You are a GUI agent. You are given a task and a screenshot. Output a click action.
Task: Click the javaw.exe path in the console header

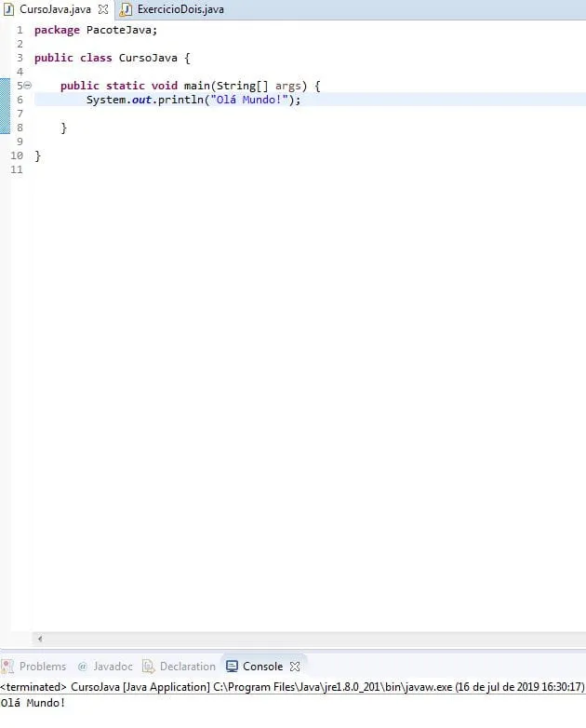tap(332, 687)
